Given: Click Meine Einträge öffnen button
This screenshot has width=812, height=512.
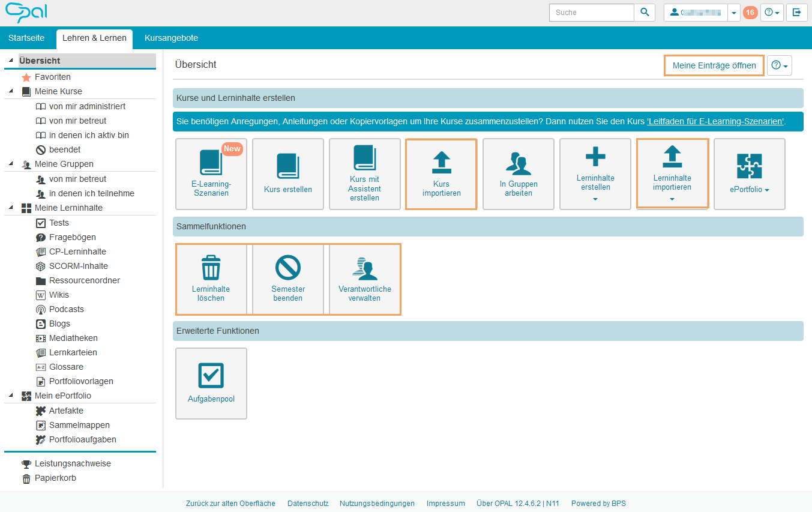Looking at the screenshot, I should tap(714, 65).
